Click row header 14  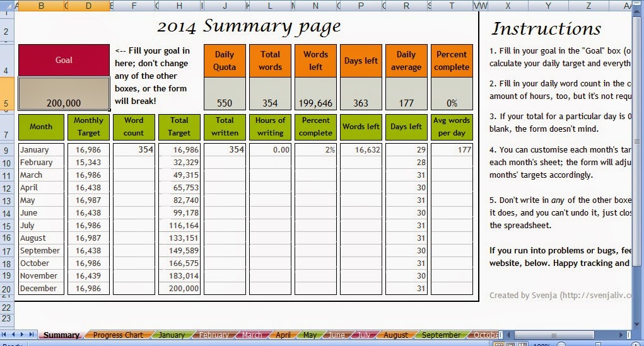(x=6, y=214)
